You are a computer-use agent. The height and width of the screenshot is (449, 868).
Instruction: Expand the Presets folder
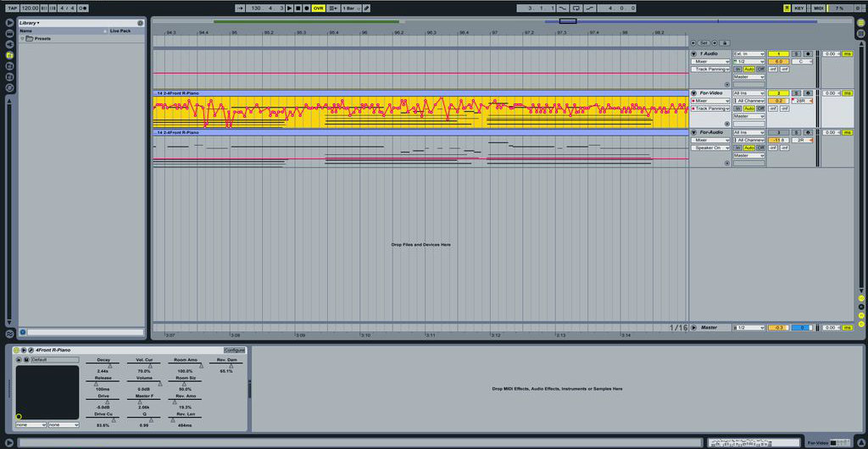click(23, 39)
